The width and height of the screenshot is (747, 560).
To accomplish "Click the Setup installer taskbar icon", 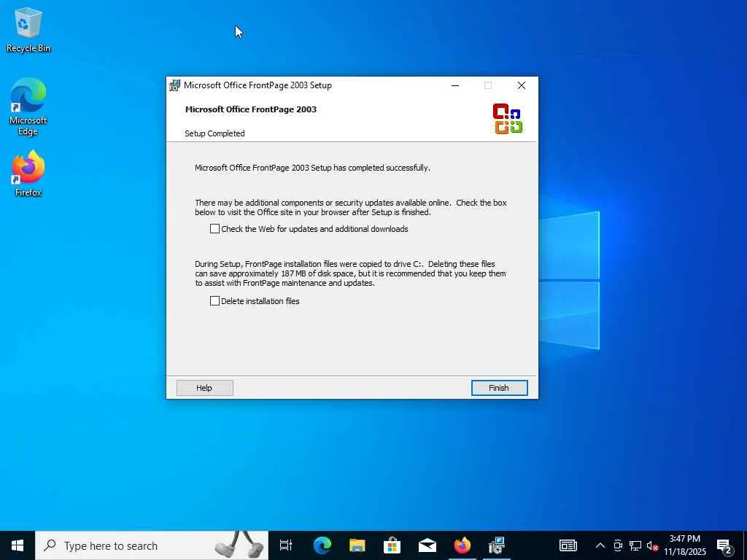I will pyautogui.click(x=497, y=545).
